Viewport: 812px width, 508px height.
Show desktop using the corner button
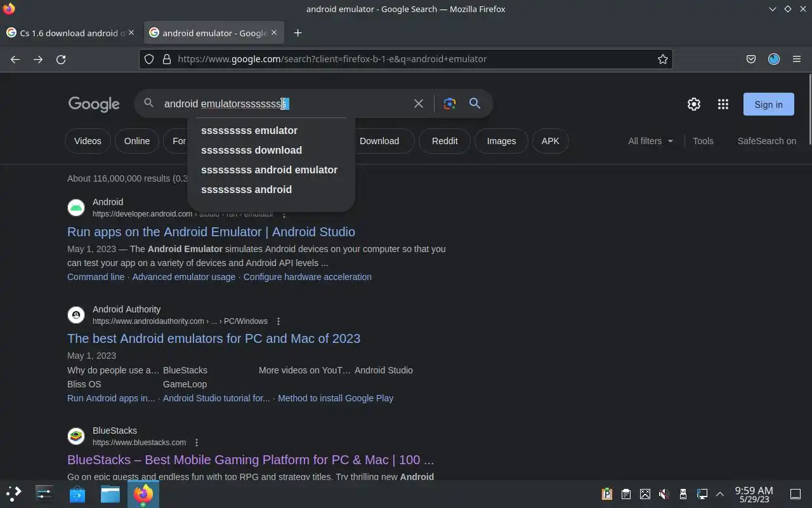click(796, 493)
